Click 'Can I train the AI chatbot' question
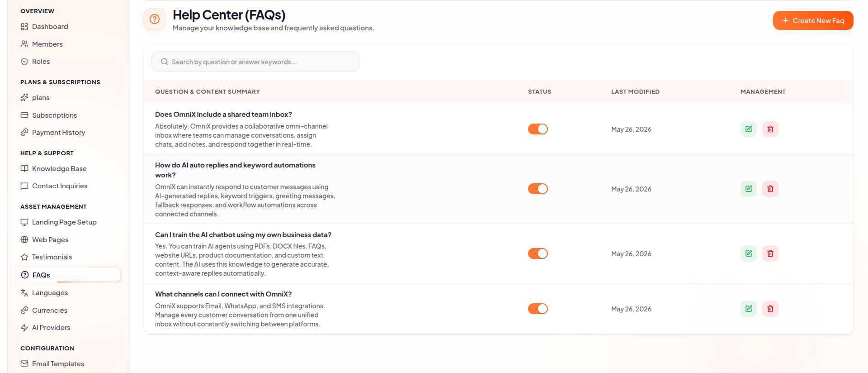Image resolution: width=868 pixels, height=373 pixels. [x=243, y=235]
